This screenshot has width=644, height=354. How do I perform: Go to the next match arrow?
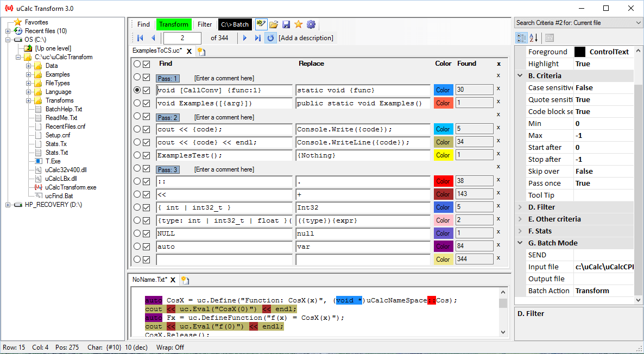[245, 38]
